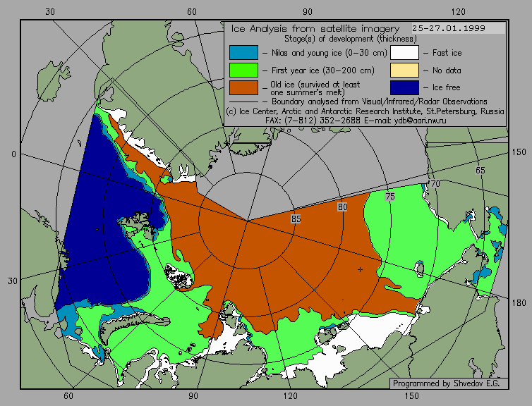532x406 pixels.
Task: Click the Old ice orange-brown swatch
Action: 243,87
